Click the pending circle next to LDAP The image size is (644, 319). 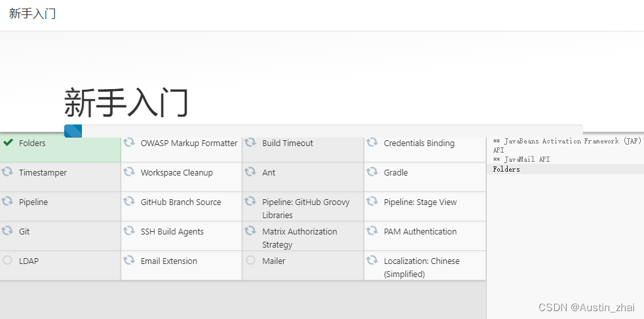(8, 261)
